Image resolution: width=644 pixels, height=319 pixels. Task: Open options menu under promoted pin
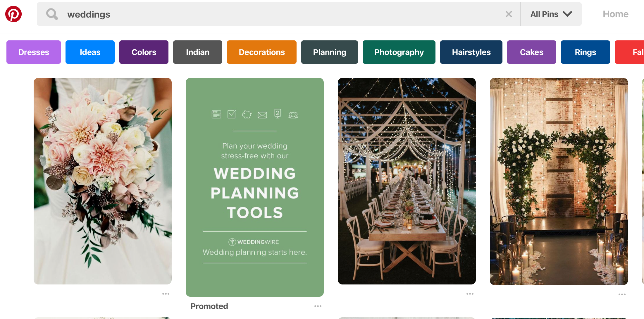pos(318,306)
